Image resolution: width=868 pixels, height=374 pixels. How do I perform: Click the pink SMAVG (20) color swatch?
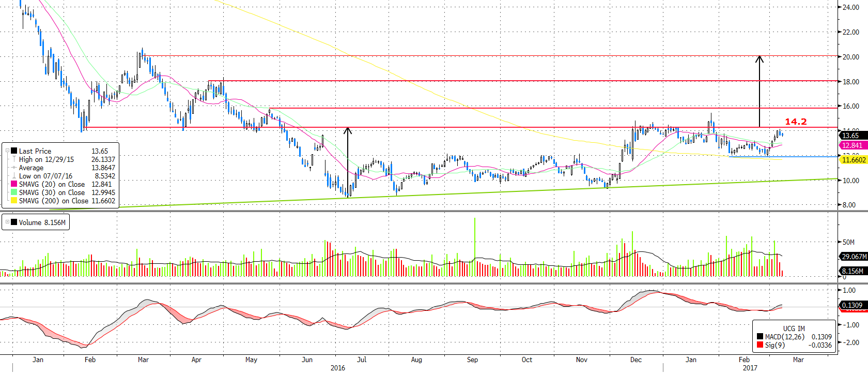[14, 184]
